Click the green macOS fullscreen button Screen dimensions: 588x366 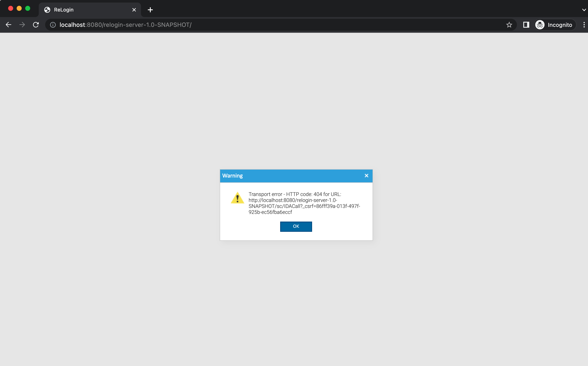pos(28,8)
